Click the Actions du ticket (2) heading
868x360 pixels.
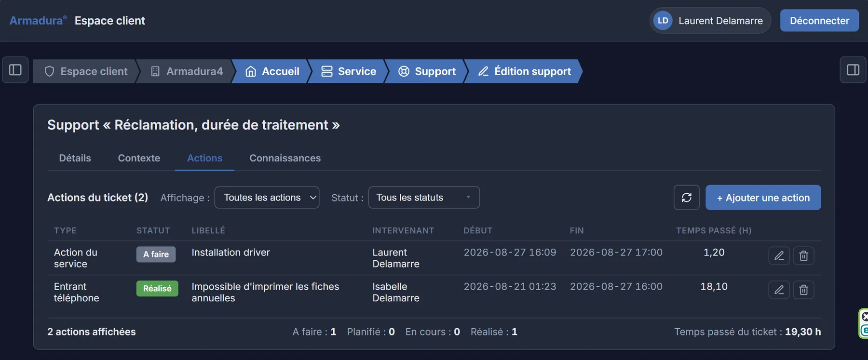(97, 198)
